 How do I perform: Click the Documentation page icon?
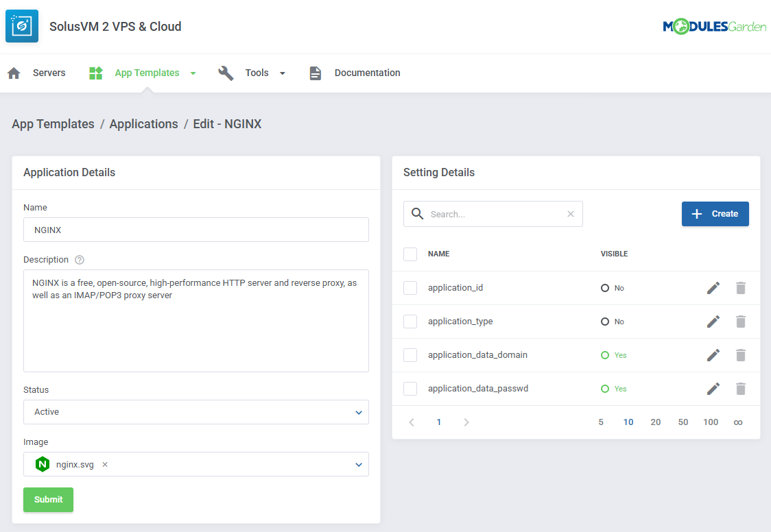pos(315,73)
